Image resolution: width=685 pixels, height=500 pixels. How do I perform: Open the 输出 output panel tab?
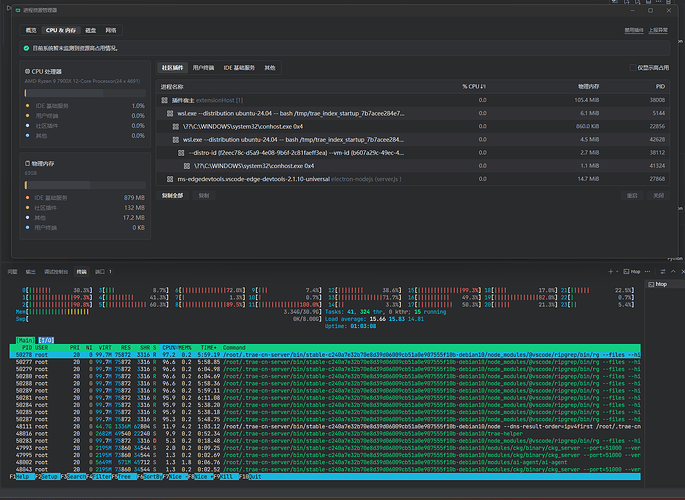30,272
